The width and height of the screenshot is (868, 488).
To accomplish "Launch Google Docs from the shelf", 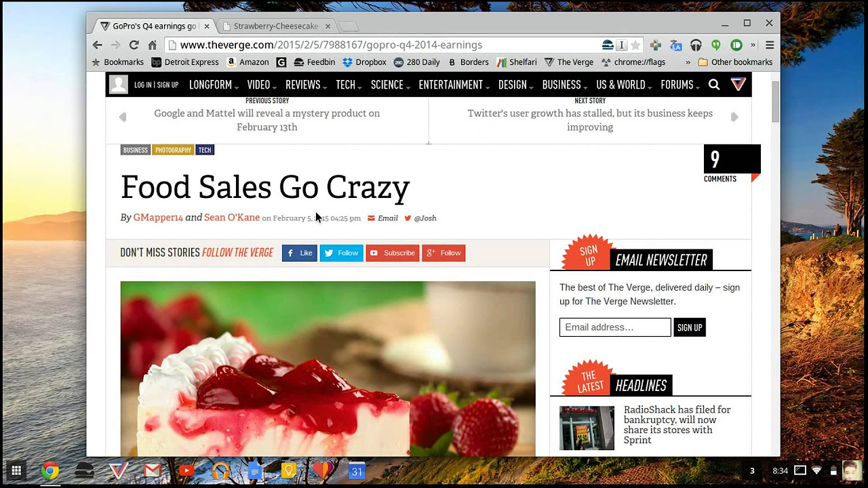I will 255,470.
